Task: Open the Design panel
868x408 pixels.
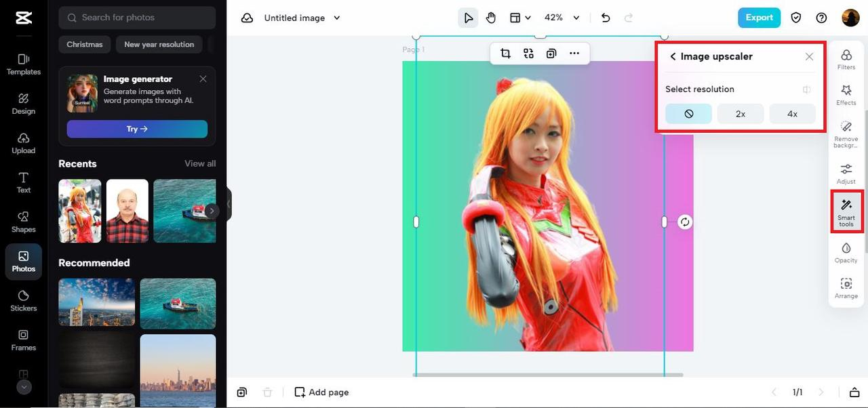Action: (x=23, y=104)
